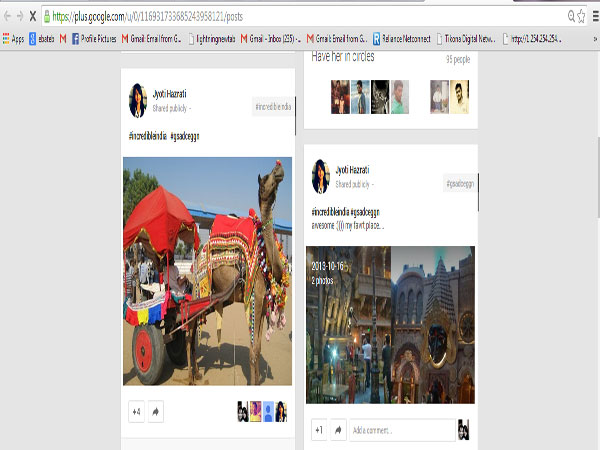Image resolution: width=600 pixels, height=450 pixels.
Task: Open first circle member thumbnail
Action: point(340,97)
